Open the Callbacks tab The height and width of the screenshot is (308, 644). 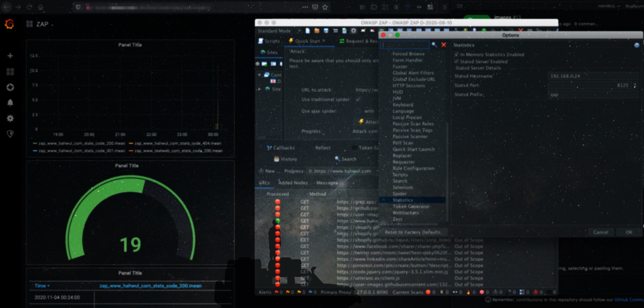pos(281,148)
